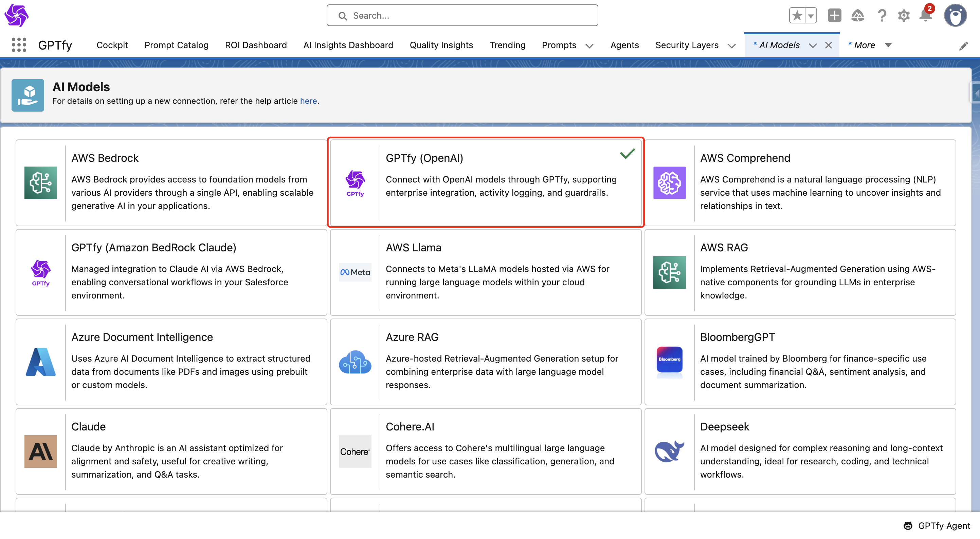This screenshot has height=539, width=980.
Task: Switch to the ROI Dashboard tab
Action: click(x=256, y=45)
